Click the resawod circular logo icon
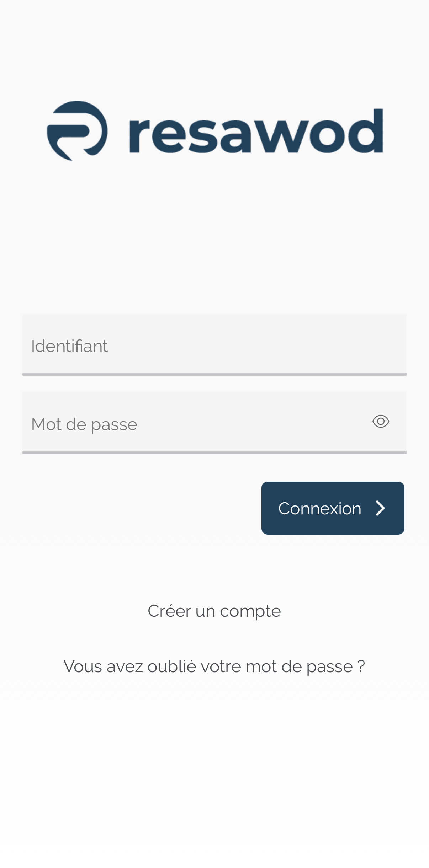Viewport: 429px width, 868px height. [77, 131]
